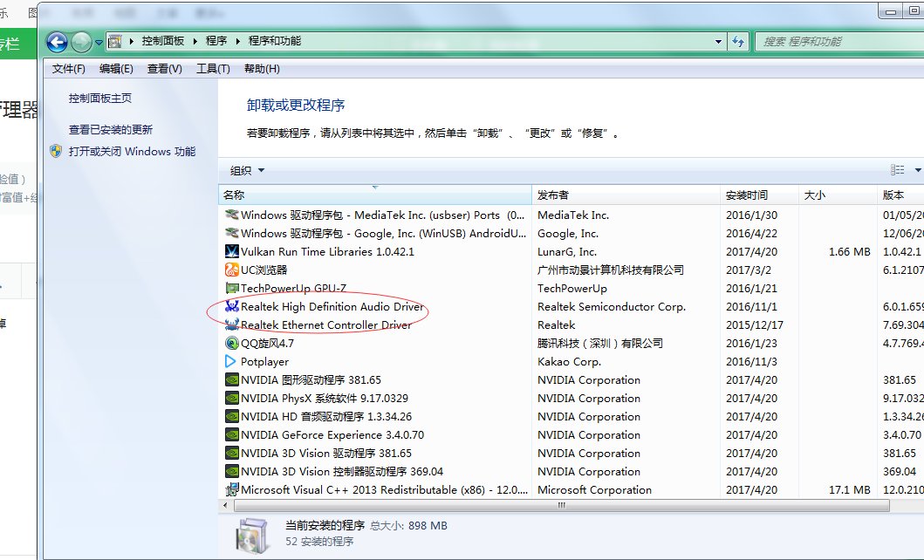Click the Microsoft Visual C++ 2013 icon
Image resolution: width=924 pixels, height=560 pixels.
point(230,489)
